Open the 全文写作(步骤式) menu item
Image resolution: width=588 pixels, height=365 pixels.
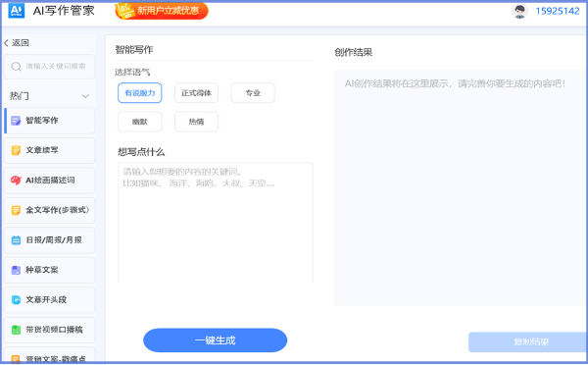(50, 210)
